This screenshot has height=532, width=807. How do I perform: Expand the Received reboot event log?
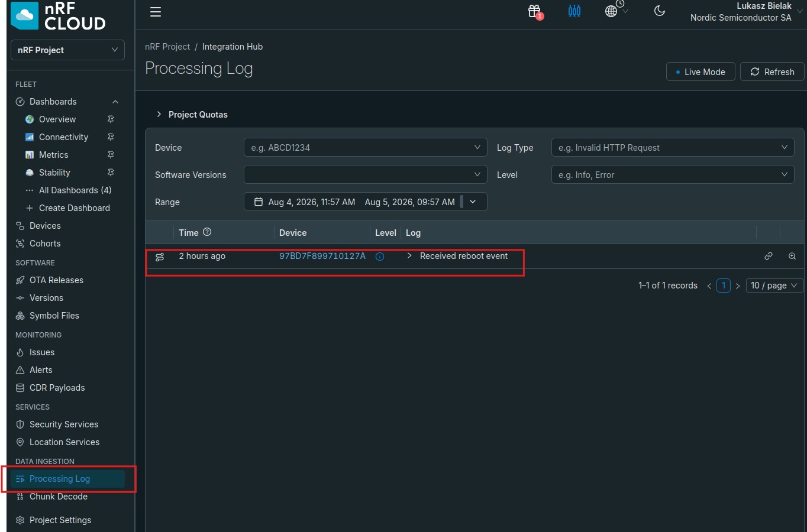409,256
